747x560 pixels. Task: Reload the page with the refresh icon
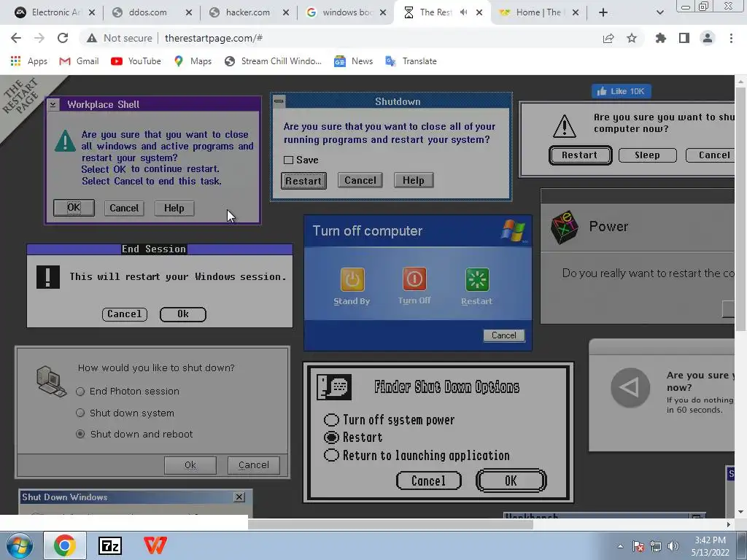(x=63, y=38)
